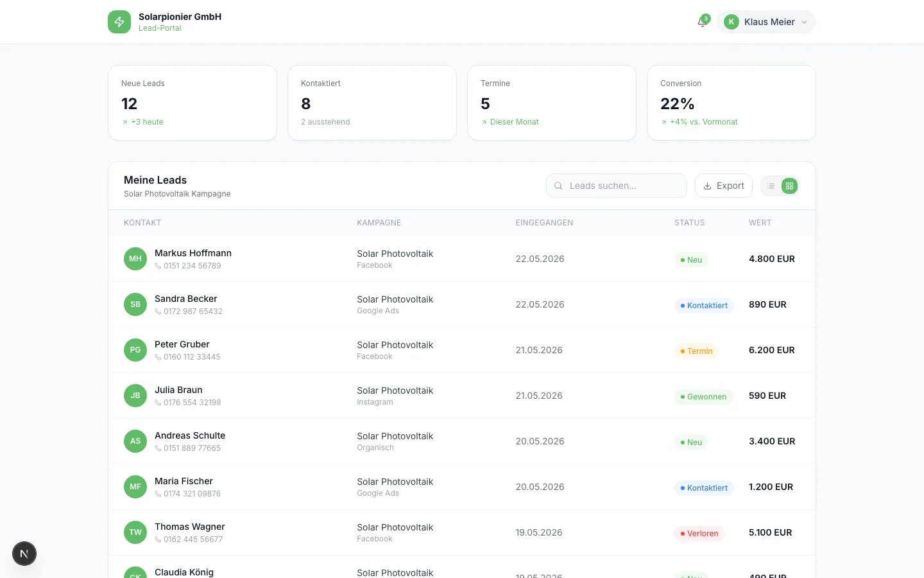Click the SB avatar for Sandra Becker
Screen dimensions: 924x578
click(135, 304)
